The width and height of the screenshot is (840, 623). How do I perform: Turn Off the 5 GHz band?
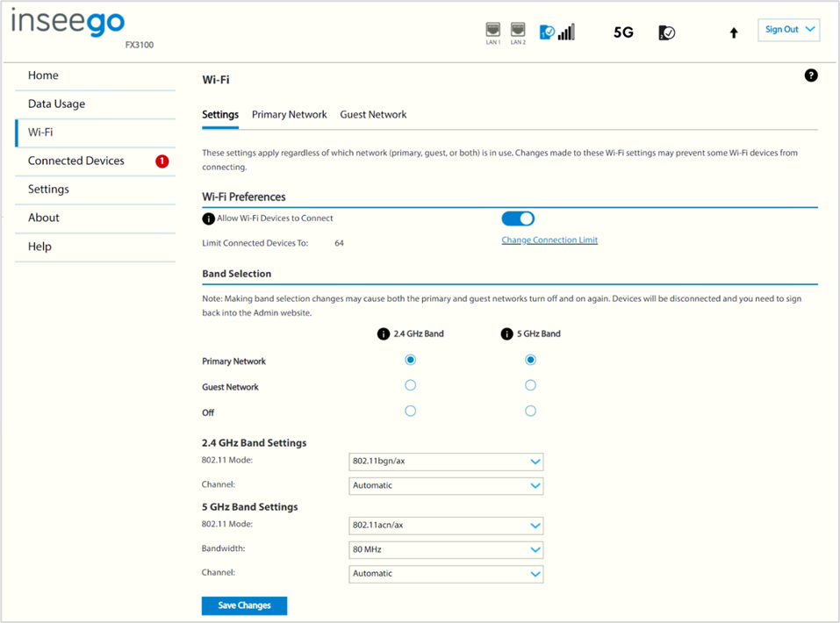click(530, 411)
